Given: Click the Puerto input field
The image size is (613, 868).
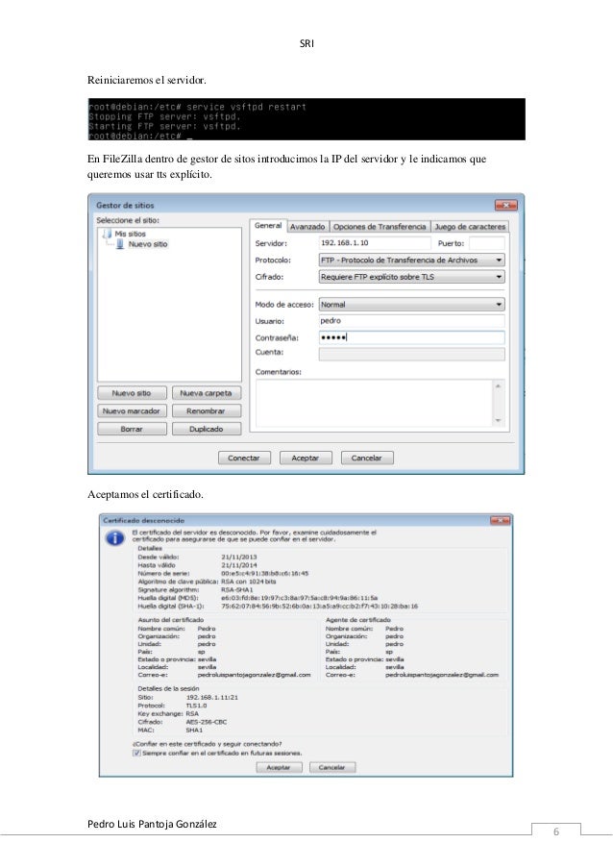Looking at the screenshot, I should [487, 243].
